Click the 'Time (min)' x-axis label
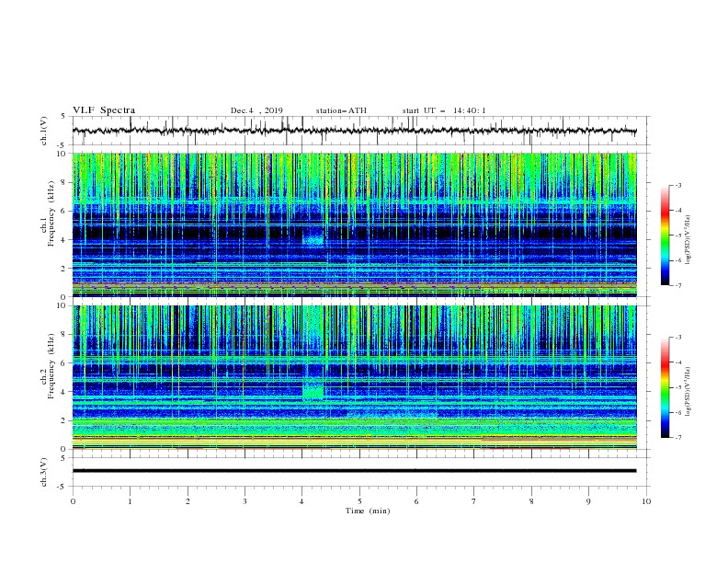 368,511
